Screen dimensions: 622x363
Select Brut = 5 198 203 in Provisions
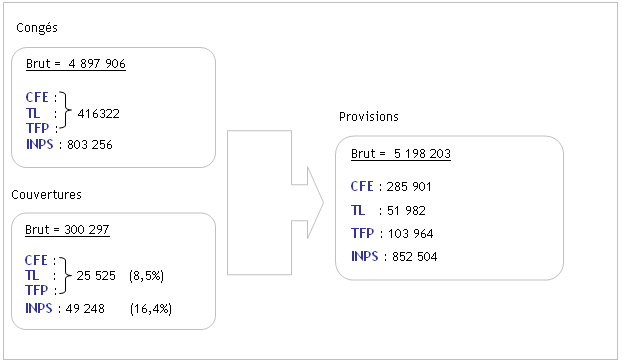point(401,154)
